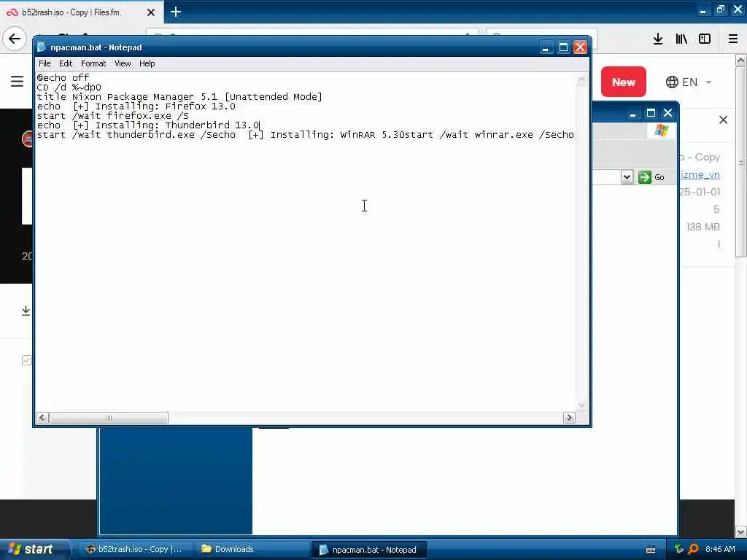Click browser page scrollbar down arrow
Image resolution: width=747 pixels, height=560 pixels.
point(741,531)
